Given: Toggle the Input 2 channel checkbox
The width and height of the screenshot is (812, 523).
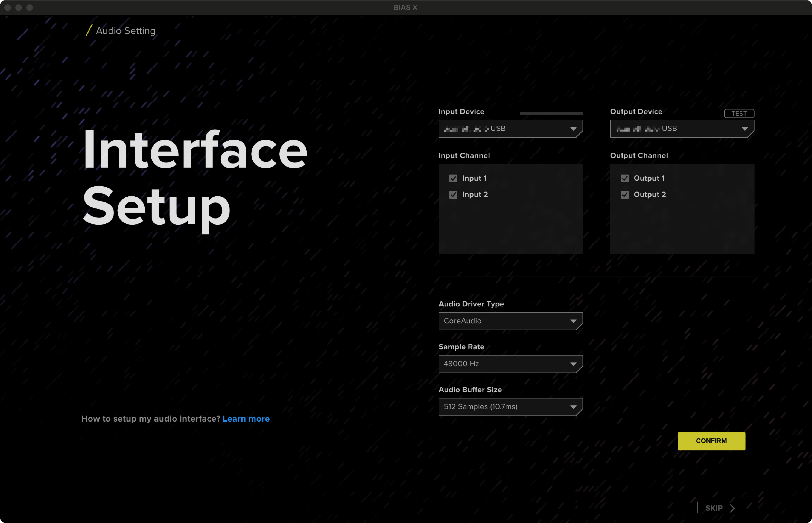Looking at the screenshot, I should coord(453,194).
